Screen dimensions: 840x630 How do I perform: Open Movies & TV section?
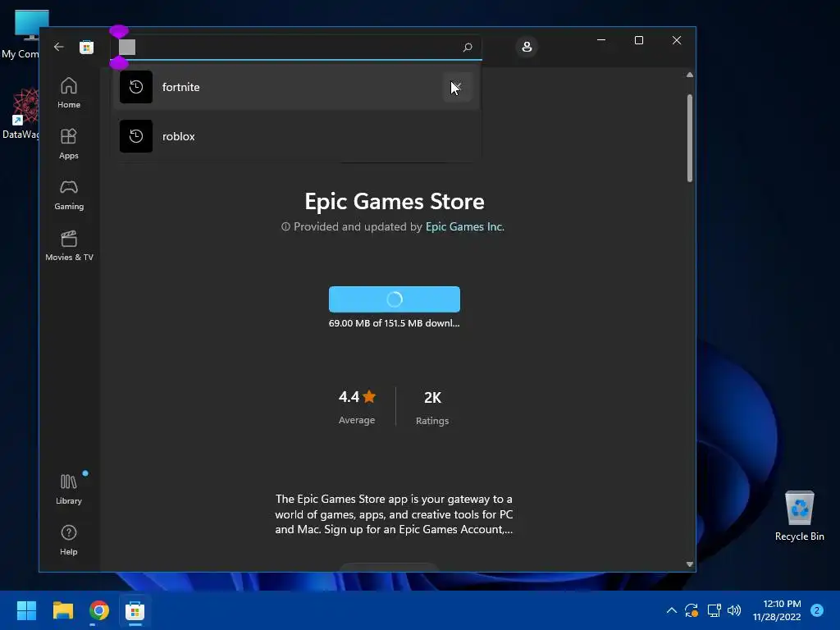click(x=69, y=246)
